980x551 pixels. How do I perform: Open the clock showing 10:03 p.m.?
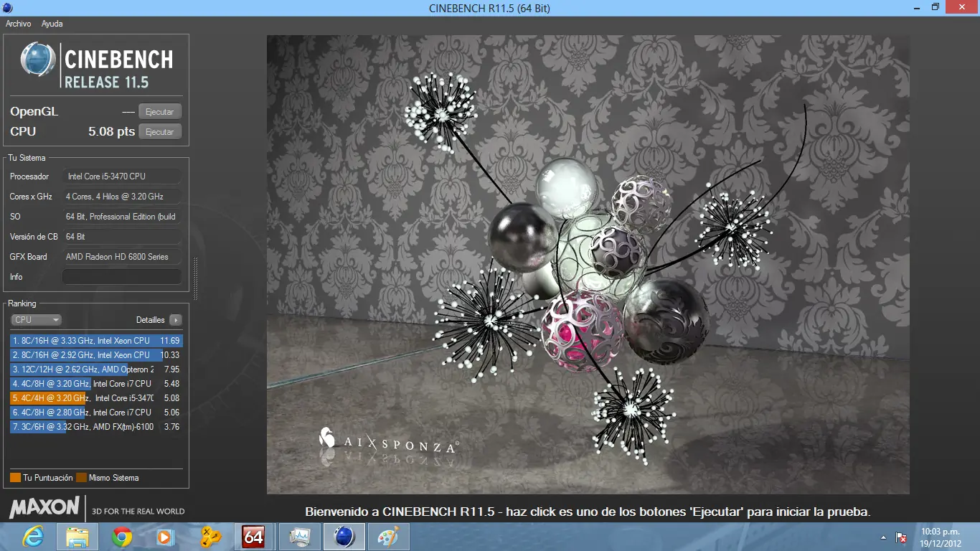(x=941, y=537)
